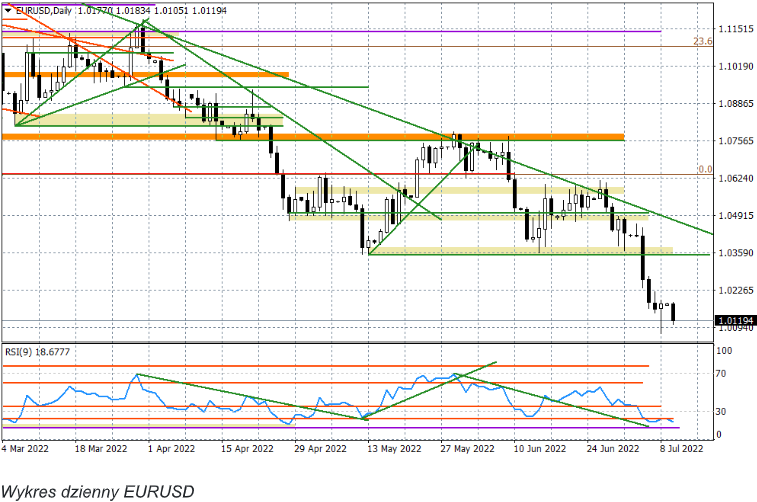The height and width of the screenshot is (502, 757).
Task: Click the 1.06240 price axis label
Action: point(735,178)
